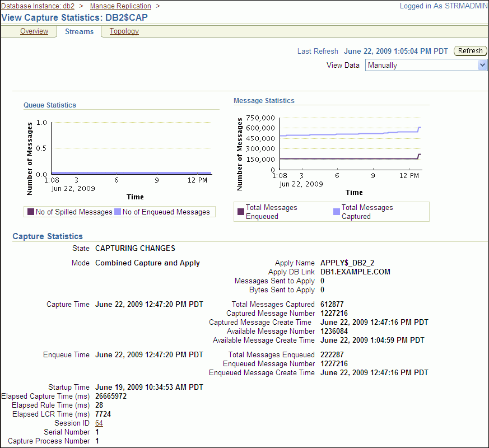This screenshot has width=489, height=448.
Task: Open the Session ID 64 link
Action: pos(99,423)
